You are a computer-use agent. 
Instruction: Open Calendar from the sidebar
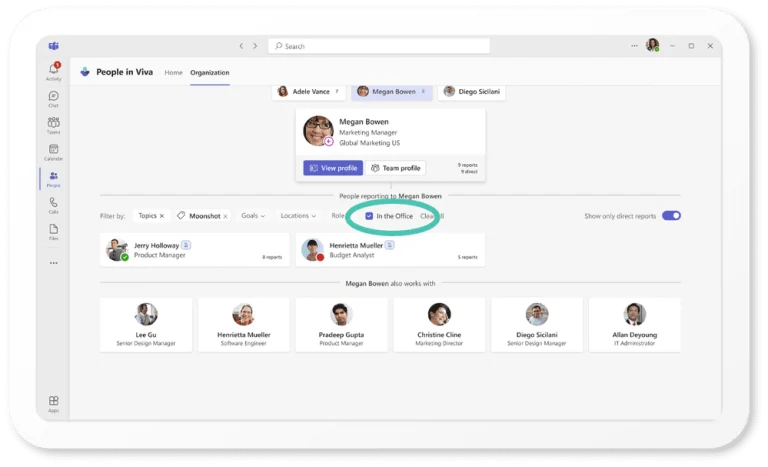coord(53,151)
